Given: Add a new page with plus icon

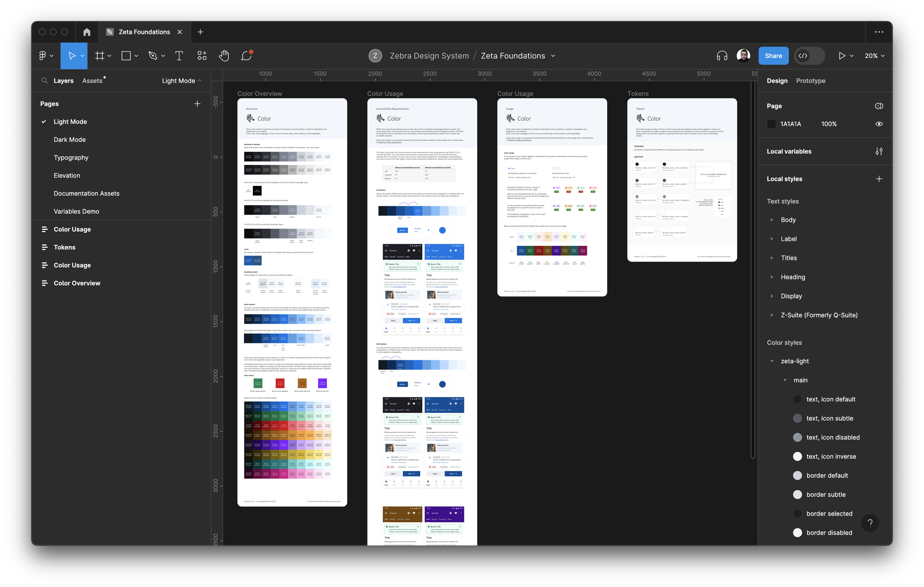Looking at the screenshot, I should (197, 104).
